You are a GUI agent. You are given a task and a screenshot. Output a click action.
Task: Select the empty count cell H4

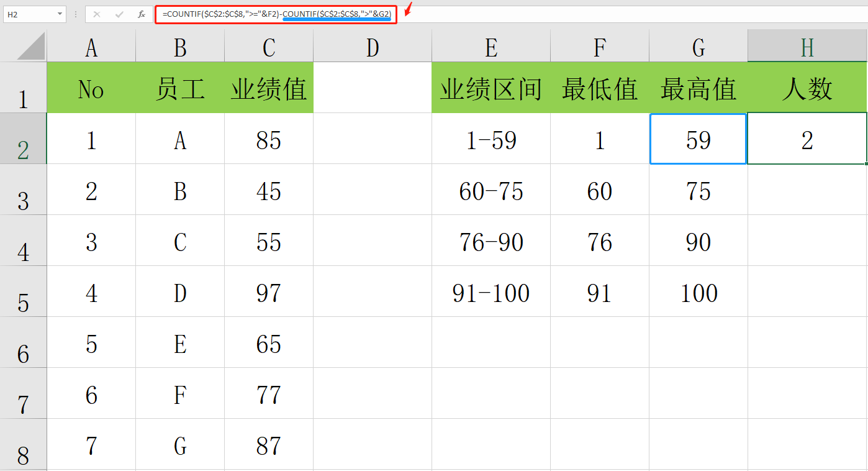tap(807, 240)
